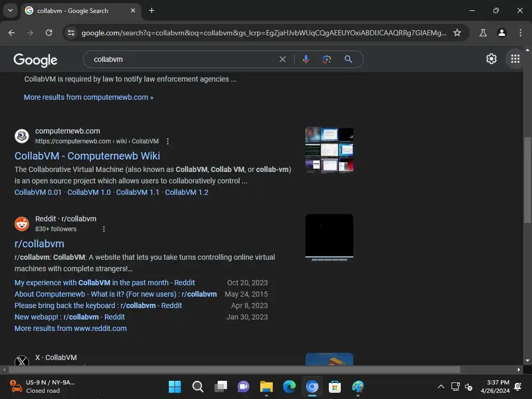Open more options for computernewb.com result
Viewport: 532px width, 399px height.
click(168, 141)
